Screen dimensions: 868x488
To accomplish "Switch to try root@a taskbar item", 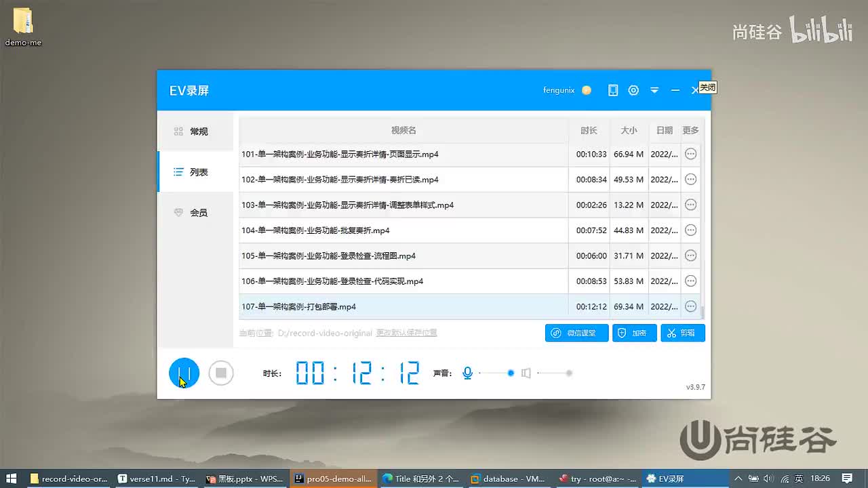I will coord(597,479).
